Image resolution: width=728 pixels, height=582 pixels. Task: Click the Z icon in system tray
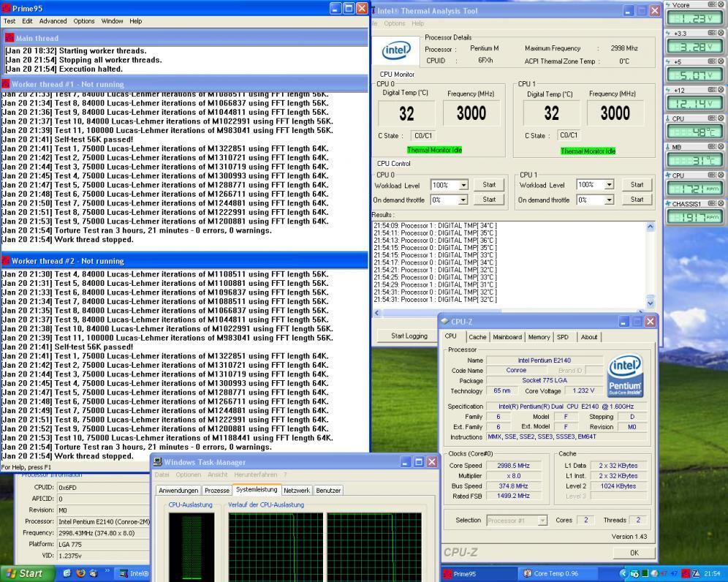point(696,574)
